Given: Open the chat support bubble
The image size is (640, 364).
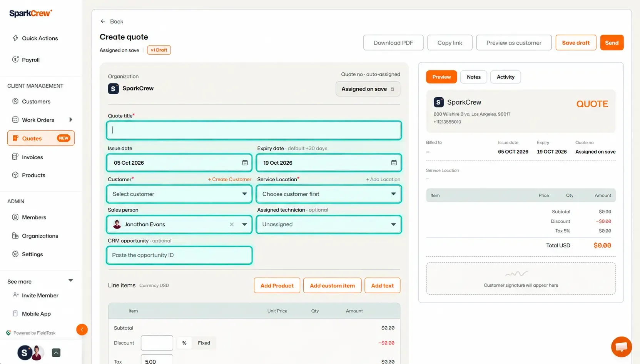Looking at the screenshot, I should point(621,347).
